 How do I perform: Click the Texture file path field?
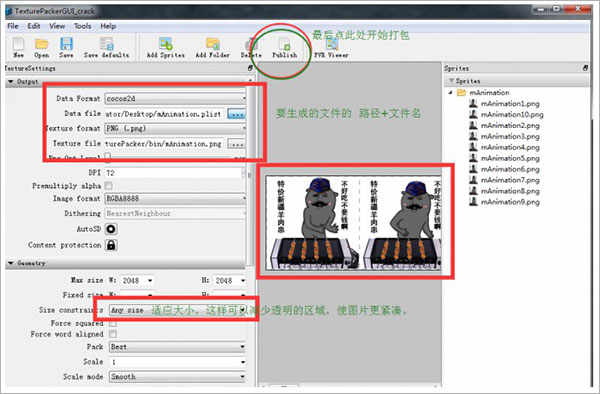coord(165,144)
